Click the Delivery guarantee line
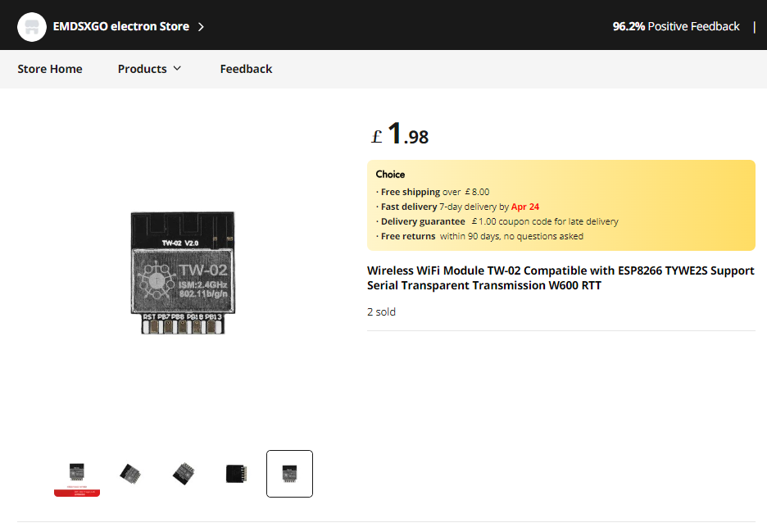This screenshot has height=532, width=767. [497, 221]
